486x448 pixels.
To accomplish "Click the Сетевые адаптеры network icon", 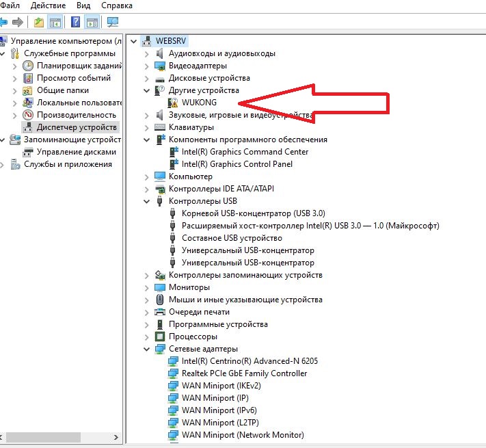I will pos(160,349).
